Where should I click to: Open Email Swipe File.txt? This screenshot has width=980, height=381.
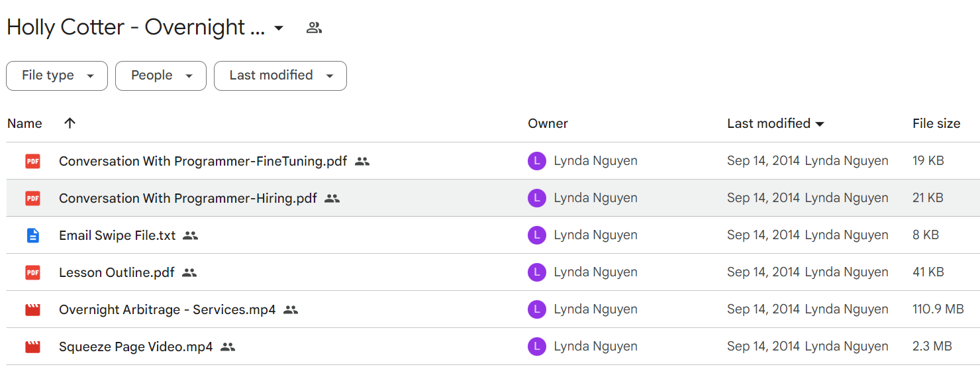tap(117, 235)
